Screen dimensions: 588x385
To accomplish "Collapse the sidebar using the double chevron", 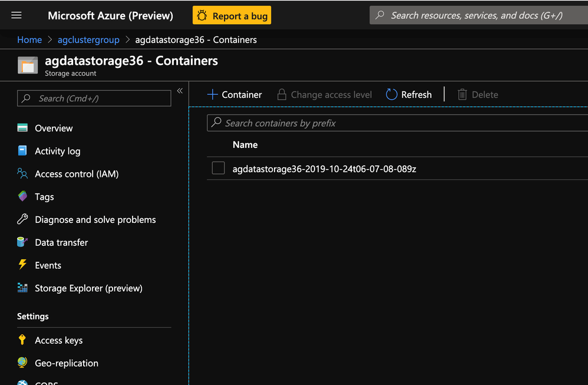I will click(x=180, y=91).
